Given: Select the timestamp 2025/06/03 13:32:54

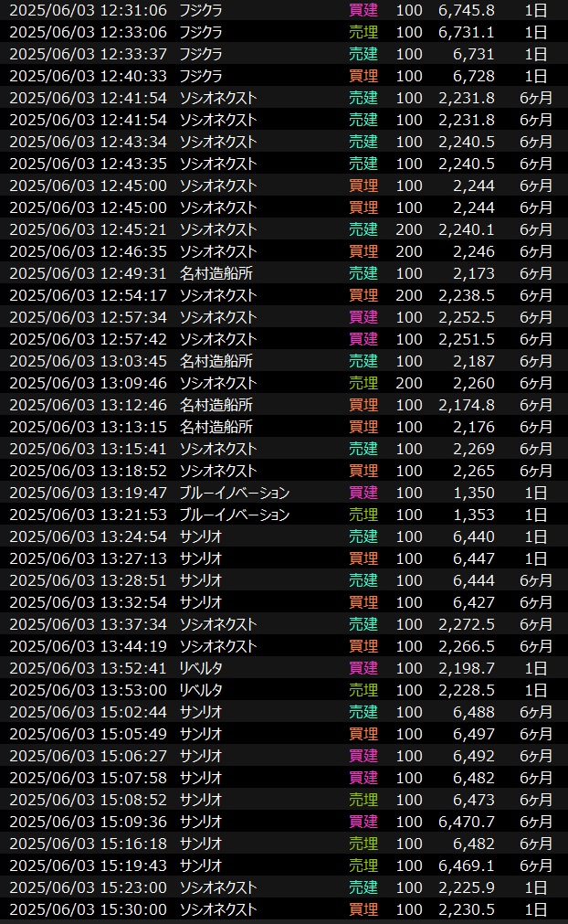Looking at the screenshot, I should (89, 603).
